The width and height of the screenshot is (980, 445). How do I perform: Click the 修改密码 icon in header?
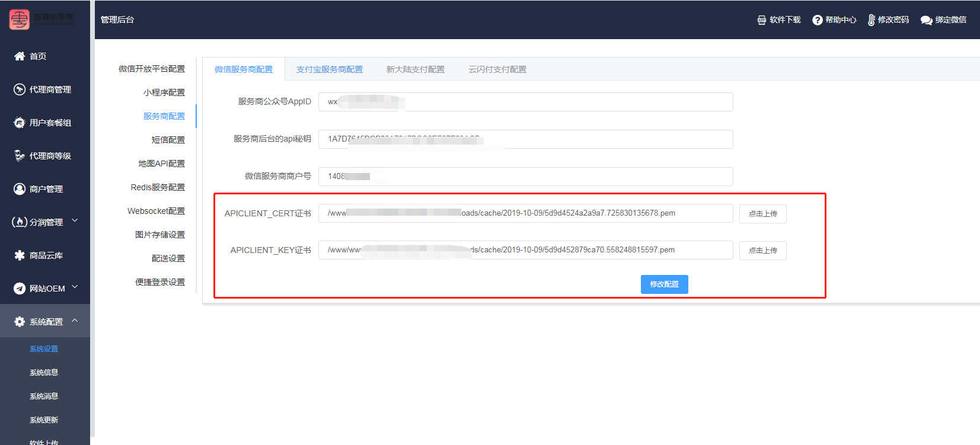click(872, 20)
